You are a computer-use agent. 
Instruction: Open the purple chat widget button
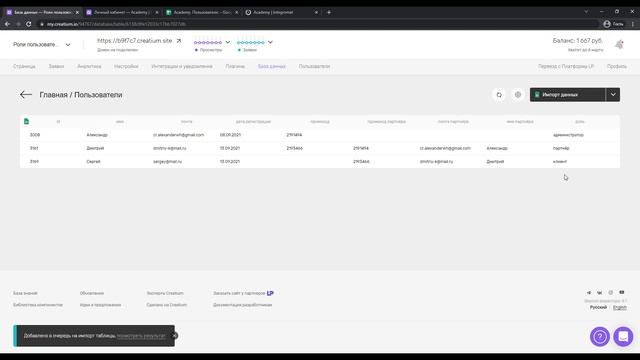click(623, 337)
